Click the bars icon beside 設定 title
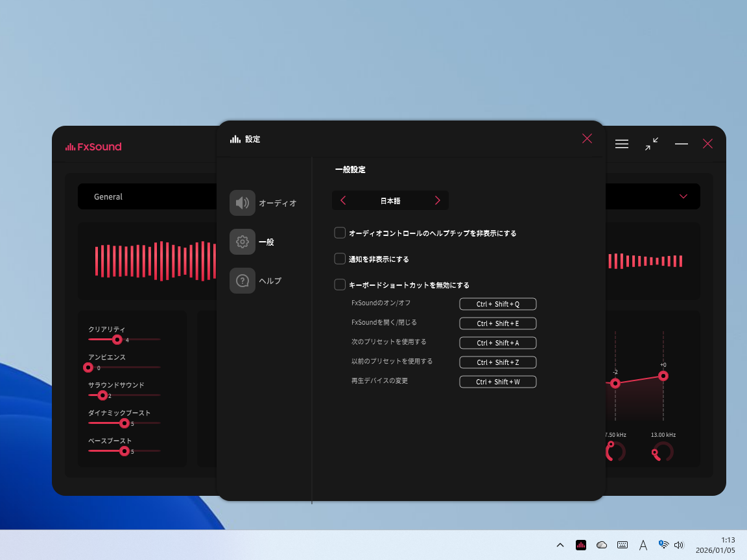The width and height of the screenshot is (747, 560). point(235,139)
